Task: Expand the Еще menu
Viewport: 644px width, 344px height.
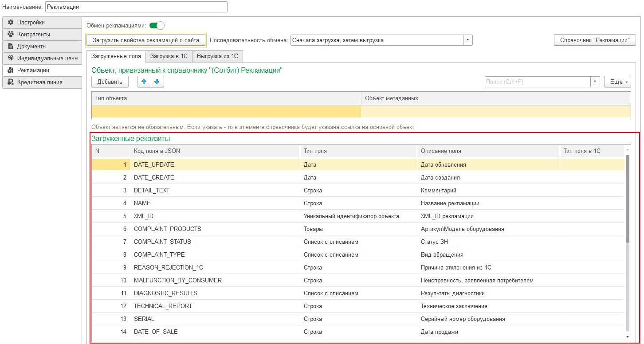Action: click(x=617, y=82)
